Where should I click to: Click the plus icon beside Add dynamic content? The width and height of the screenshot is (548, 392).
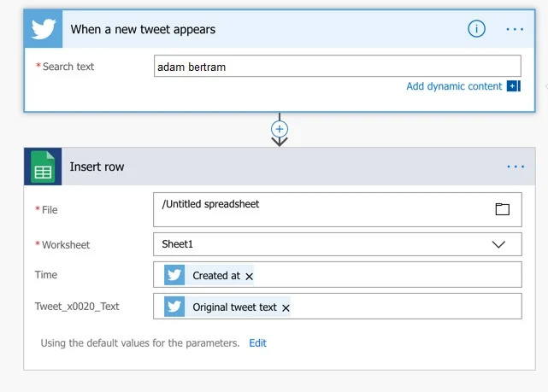(x=513, y=86)
